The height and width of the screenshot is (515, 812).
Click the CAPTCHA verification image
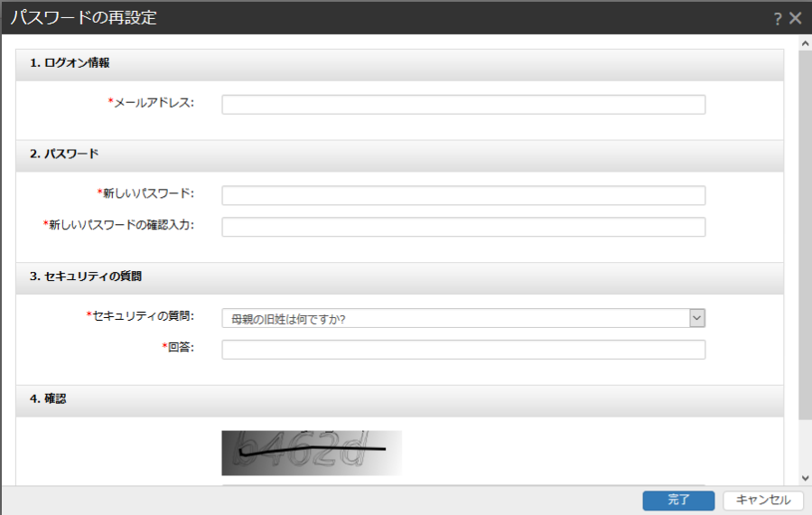(312, 453)
